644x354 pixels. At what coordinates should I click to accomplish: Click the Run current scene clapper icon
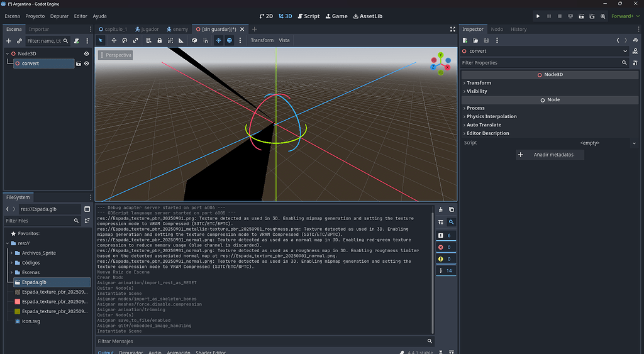point(581,16)
